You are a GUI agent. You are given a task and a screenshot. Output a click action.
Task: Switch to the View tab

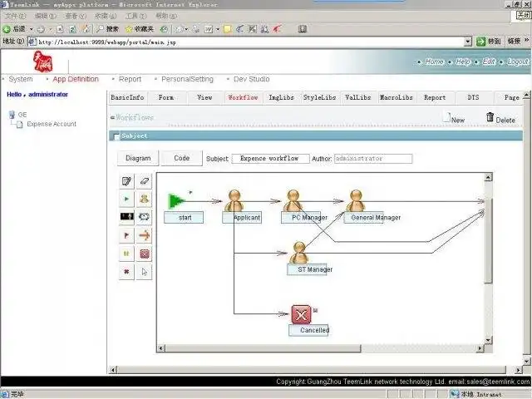(x=204, y=97)
